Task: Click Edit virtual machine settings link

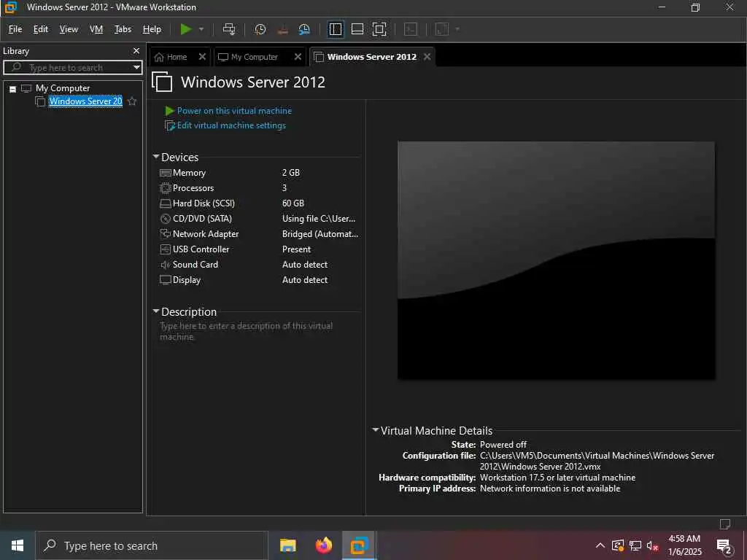Action: 231,125
